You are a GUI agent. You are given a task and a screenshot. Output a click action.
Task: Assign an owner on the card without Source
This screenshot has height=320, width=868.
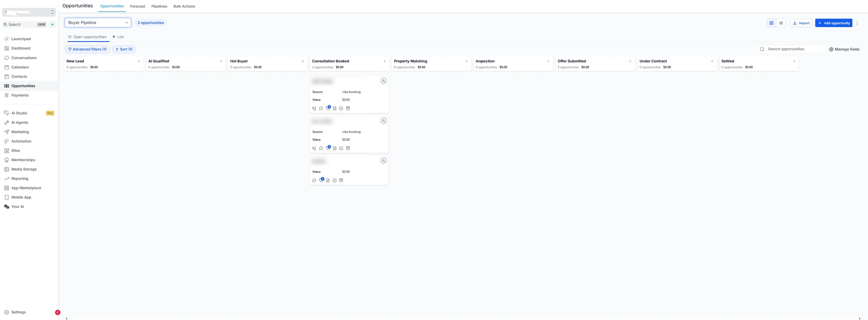click(383, 160)
